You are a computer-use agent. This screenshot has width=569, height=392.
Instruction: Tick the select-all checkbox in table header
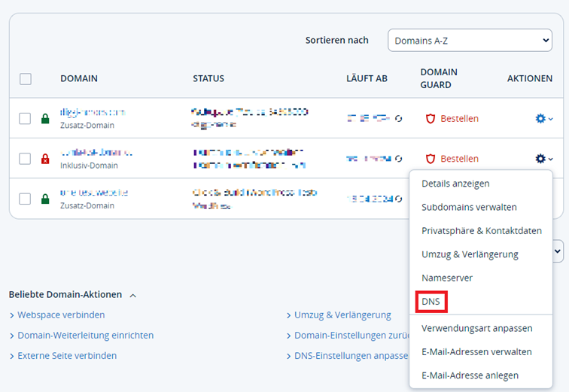pos(26,79)
